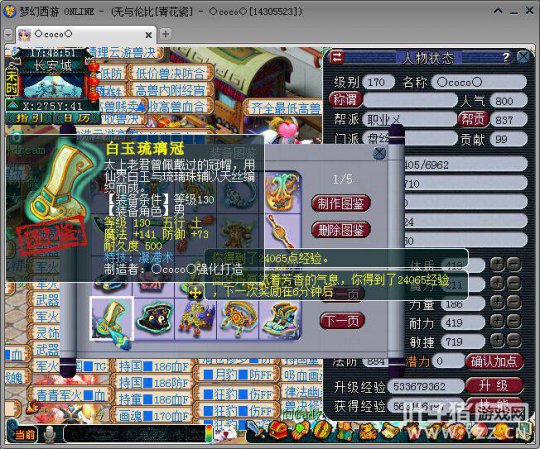Open the 月豹防FF stall sign

238,375
